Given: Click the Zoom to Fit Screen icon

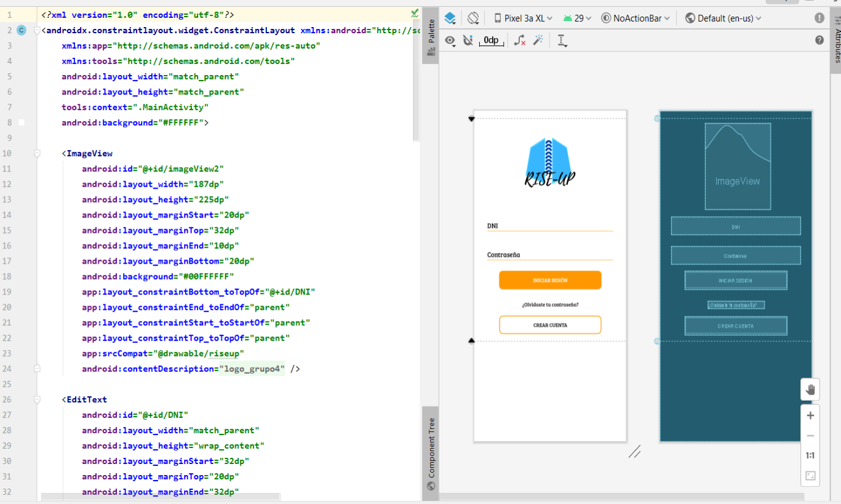Looking at the screenshot, I should 810,476.
